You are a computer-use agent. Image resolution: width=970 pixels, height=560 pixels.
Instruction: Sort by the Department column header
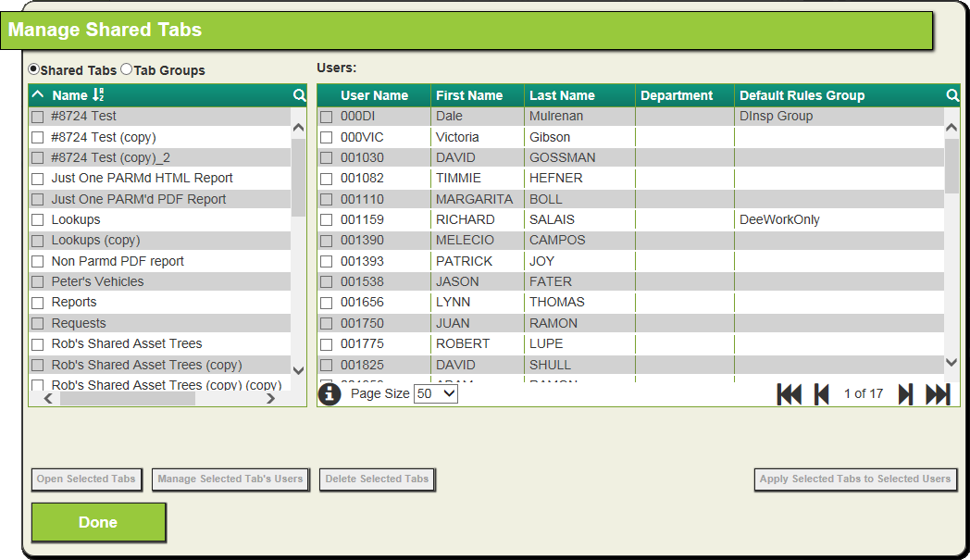(677, 95)
